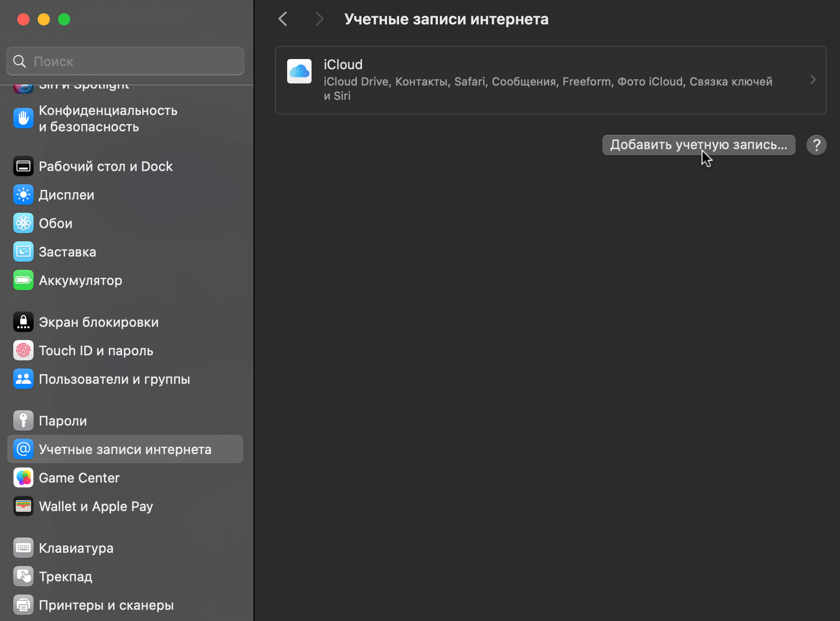The image size is (840, 621).
Task: Open Game Center via colorful icon
Action: click(x=23, y=477)
